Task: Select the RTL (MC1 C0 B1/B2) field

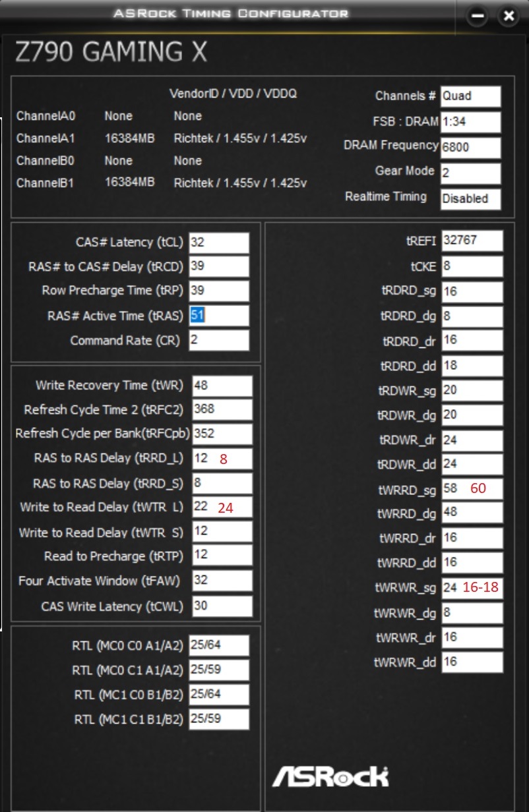Action: (219, 695)
